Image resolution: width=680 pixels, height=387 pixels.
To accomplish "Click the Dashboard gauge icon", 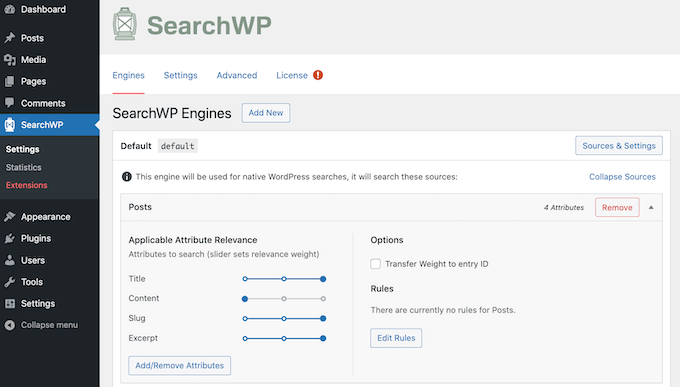I will [10, 9].
